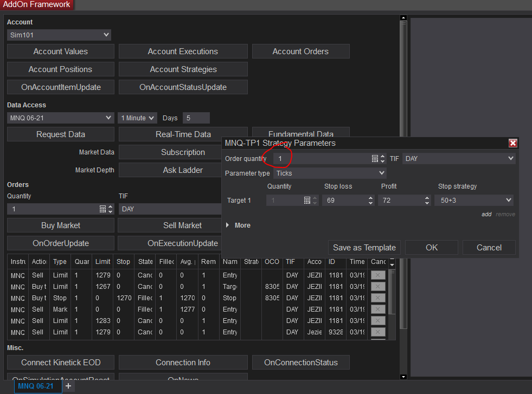The height and width of the screenshot is (394, 532).
Task: Close the MNQ-TP1 Strategy Parameters dialog
Action: 512,143
